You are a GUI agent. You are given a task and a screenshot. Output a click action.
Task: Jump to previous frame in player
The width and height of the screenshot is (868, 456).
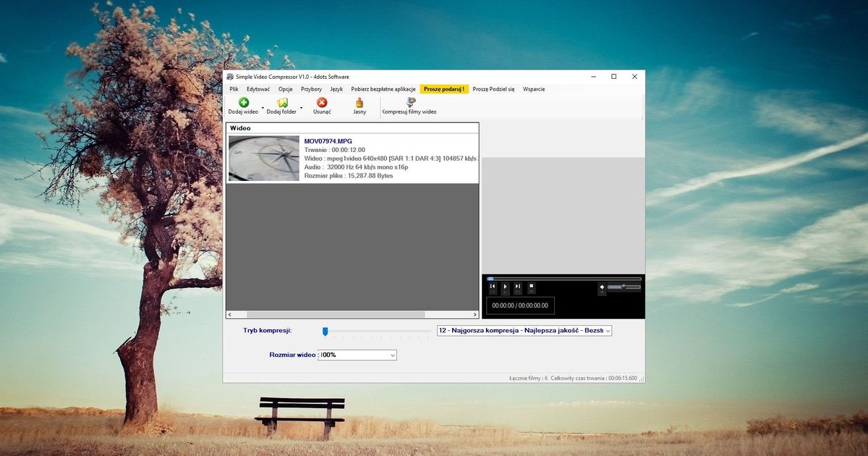(x=493, y=287)
